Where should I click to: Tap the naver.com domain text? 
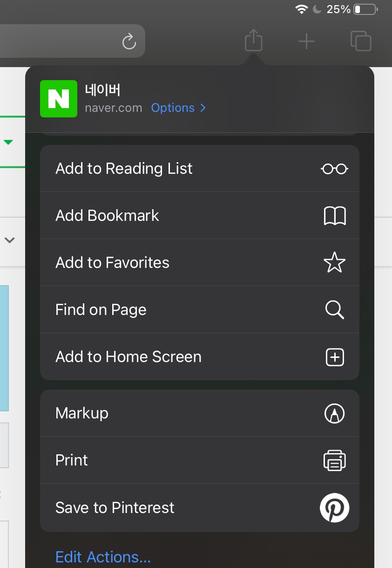[114, 108]
